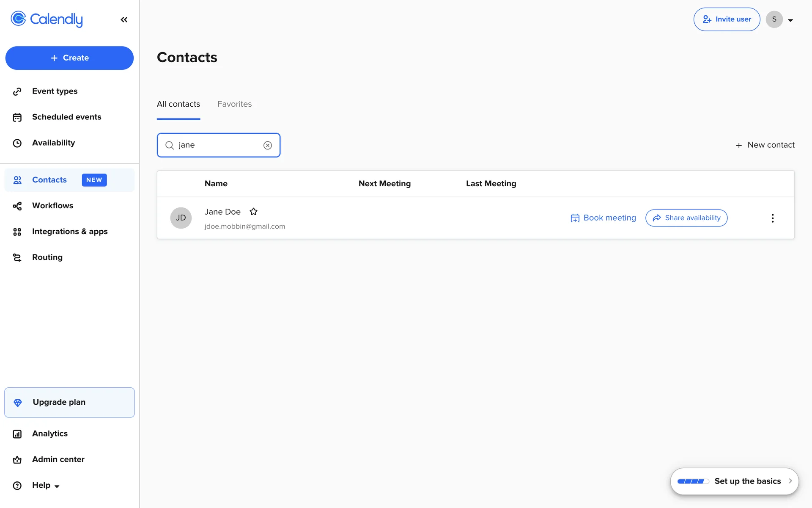The width and height of the screenshot is (812, 508).
Task: Open Routing via its sidebar icon
Action: click(x=17, y=257)
